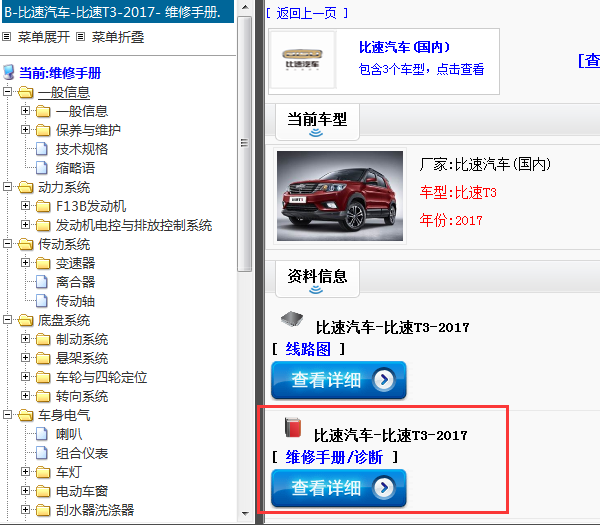
Task: Click the folder icon for 变速器
Action: 43,263
